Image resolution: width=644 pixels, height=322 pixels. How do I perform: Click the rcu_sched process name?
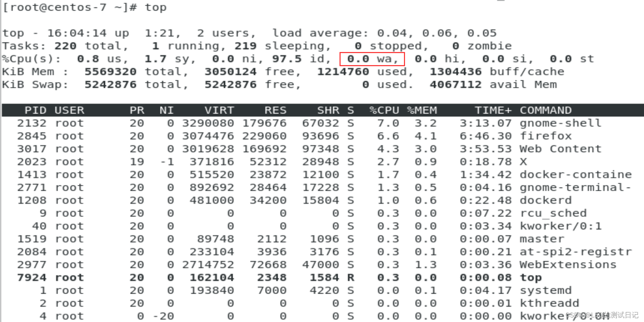pyautogui.click(x=553, y=213)
